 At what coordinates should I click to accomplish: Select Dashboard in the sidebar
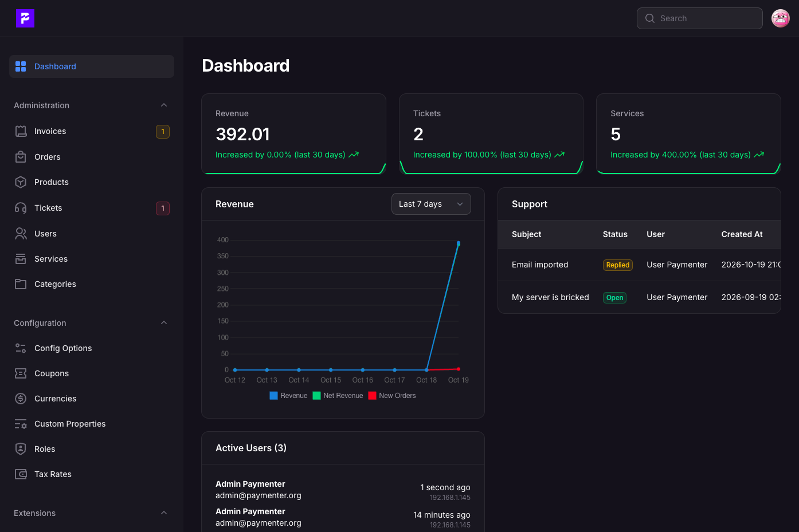[x=92, y=66]
